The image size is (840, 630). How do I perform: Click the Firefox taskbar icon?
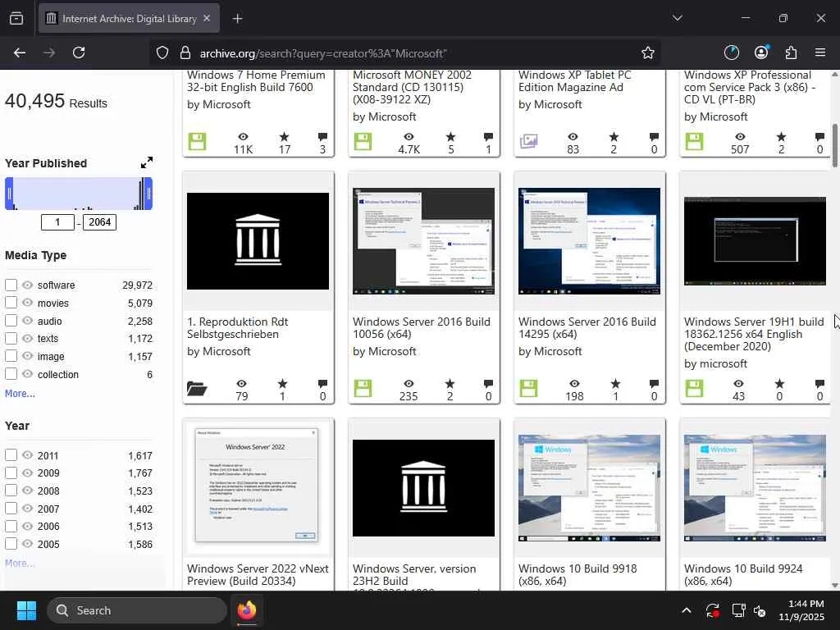point(246,610)
